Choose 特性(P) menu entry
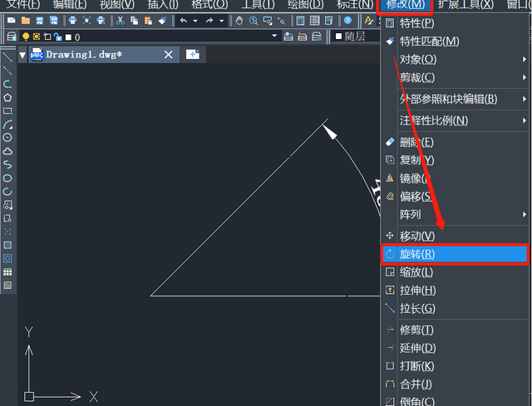 (455, 23)
